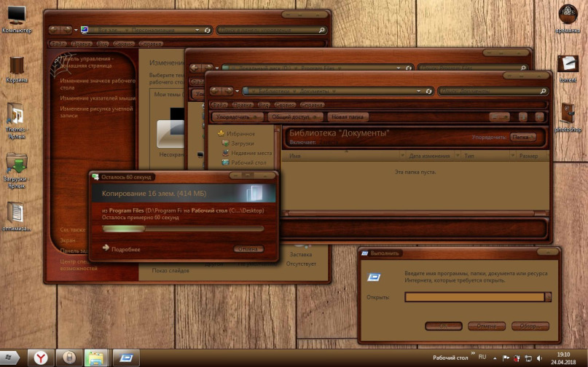The image size is (588, 367).
Task: Click the volume speaker tray icon
Action: pyautogui.click(x=540, y=358)
